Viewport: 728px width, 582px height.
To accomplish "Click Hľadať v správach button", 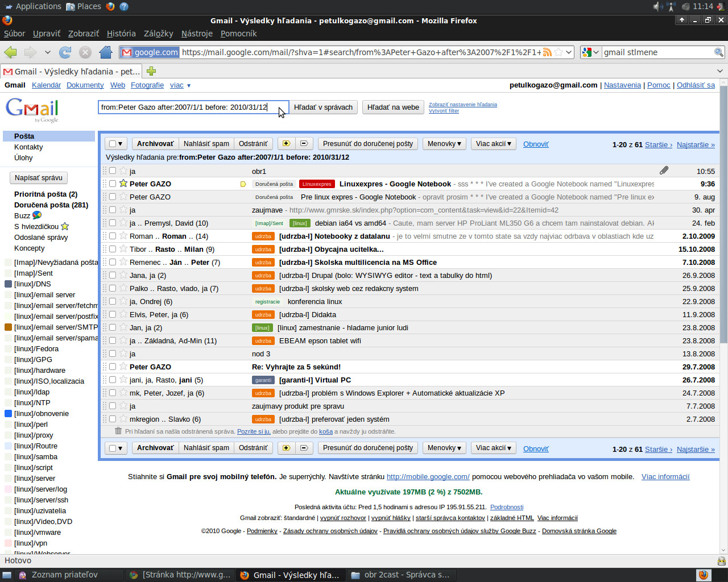I will pyautogui.click(x=323, y=107).
